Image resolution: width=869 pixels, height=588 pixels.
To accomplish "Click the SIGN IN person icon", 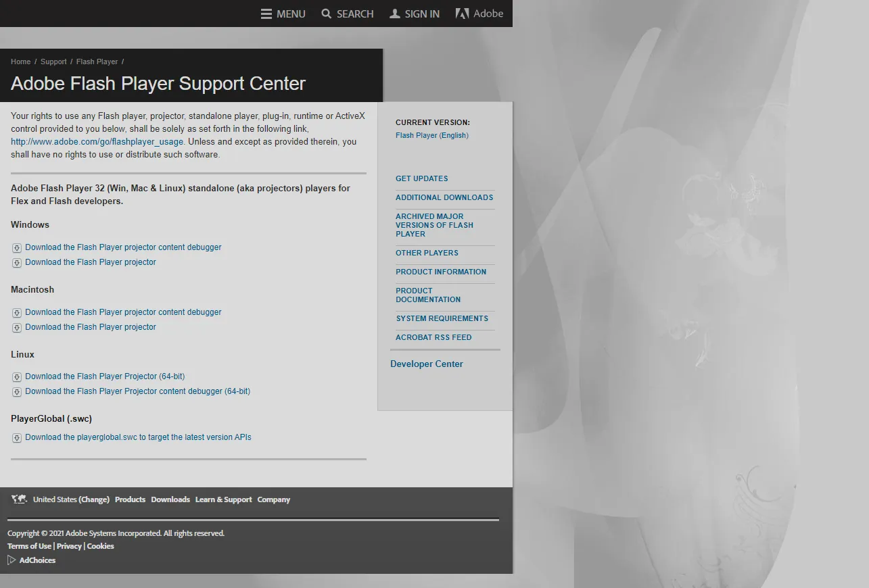I will pos(395,14).
